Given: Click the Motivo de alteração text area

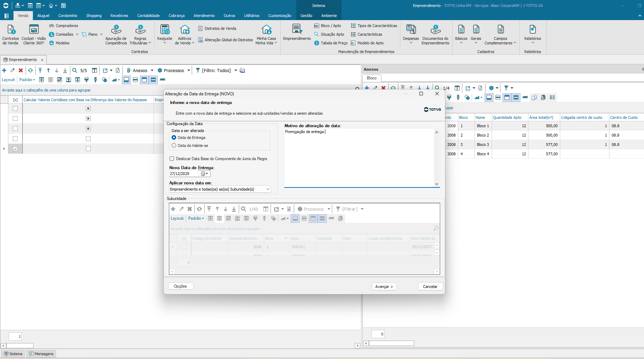Looking at the screenshot, I should click(359, 158).
